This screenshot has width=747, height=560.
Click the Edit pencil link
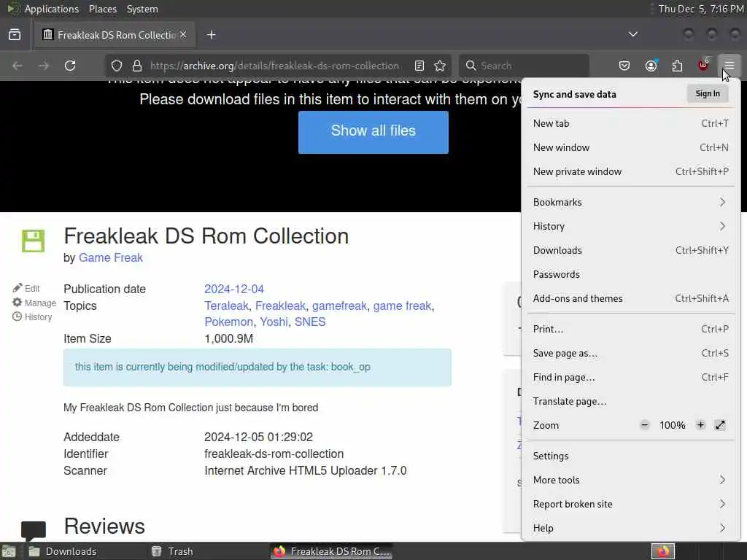point(26,288)
